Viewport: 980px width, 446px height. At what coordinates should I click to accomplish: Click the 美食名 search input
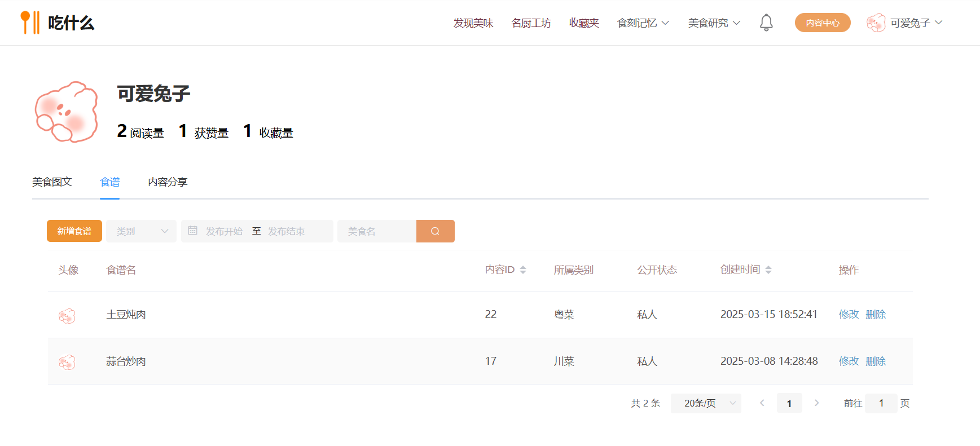pos(377,231)
